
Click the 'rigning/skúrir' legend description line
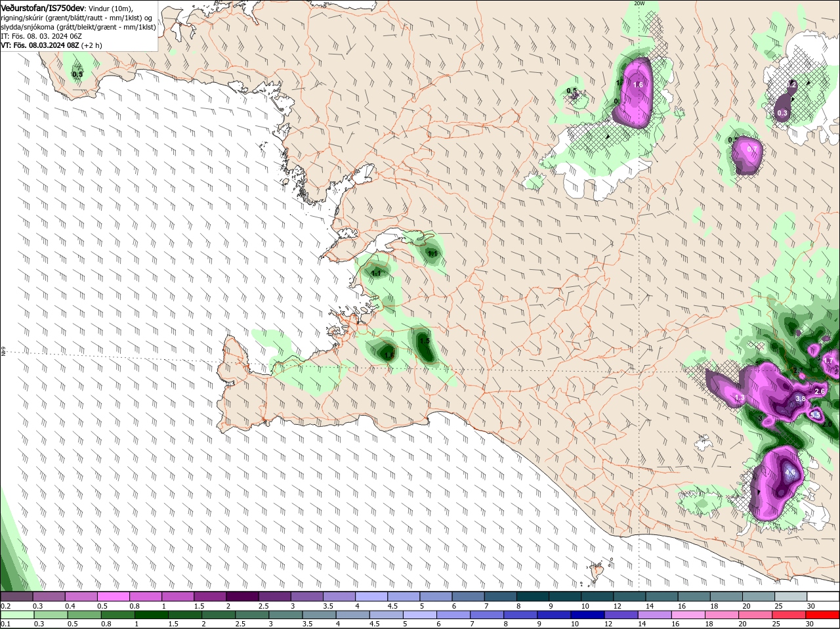(77, 18)
